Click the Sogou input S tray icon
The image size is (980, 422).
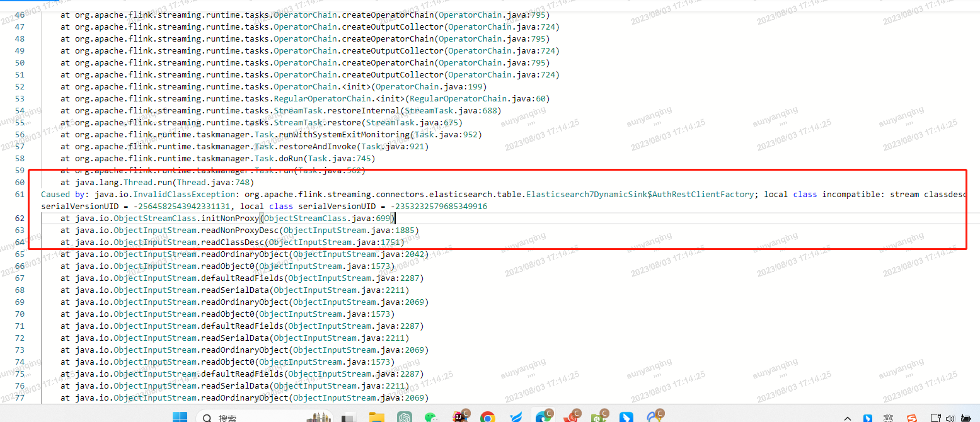tap(911, 418)
